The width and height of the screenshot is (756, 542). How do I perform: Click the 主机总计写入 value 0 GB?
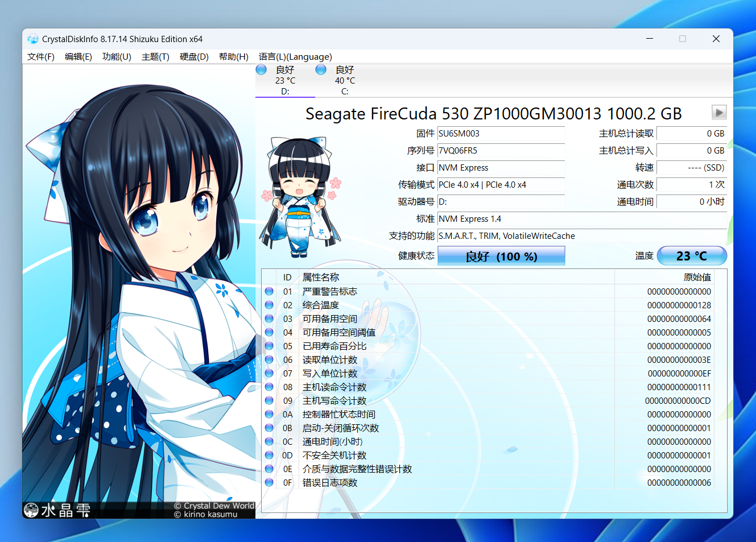[x=692, y=151]
